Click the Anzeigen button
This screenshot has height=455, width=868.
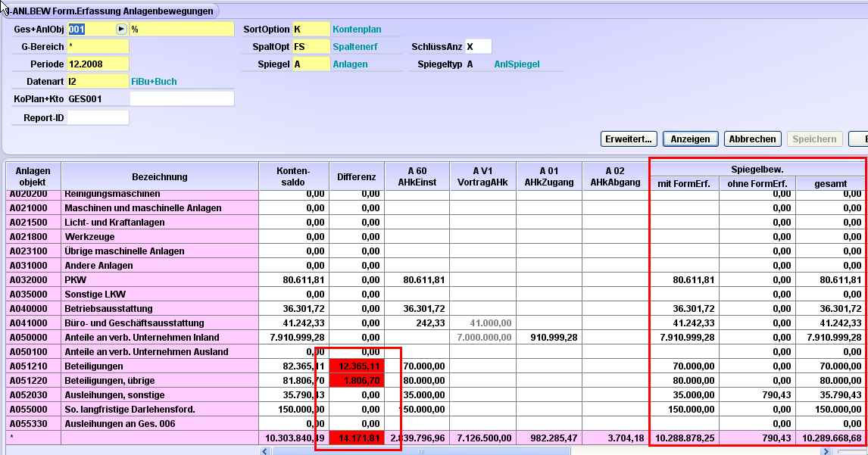pos(690,139)
